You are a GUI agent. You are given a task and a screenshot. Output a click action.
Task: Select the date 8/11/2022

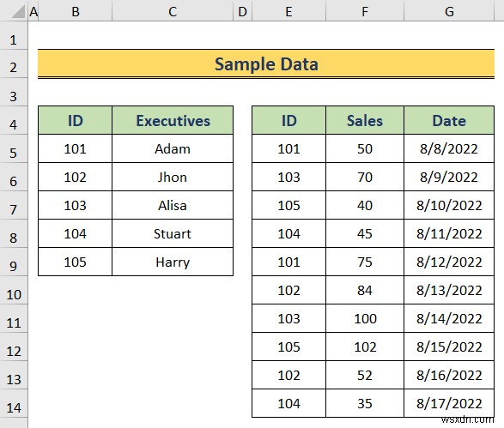[449, 233]
